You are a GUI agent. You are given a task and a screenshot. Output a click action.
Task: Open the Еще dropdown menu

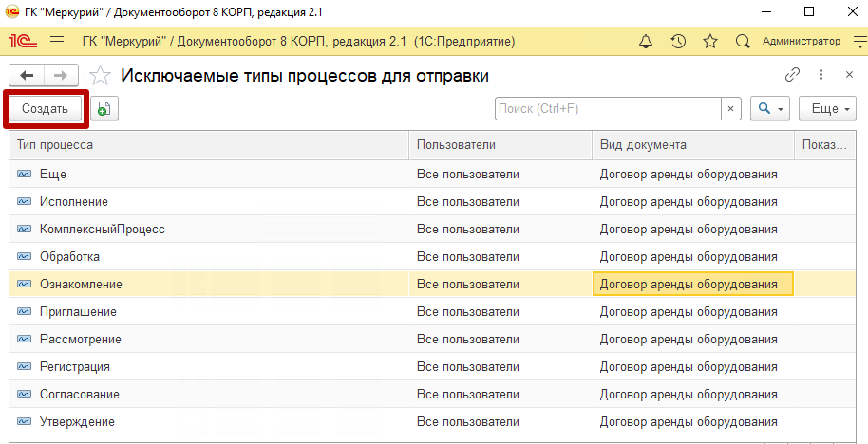click(x=827, y=108)
